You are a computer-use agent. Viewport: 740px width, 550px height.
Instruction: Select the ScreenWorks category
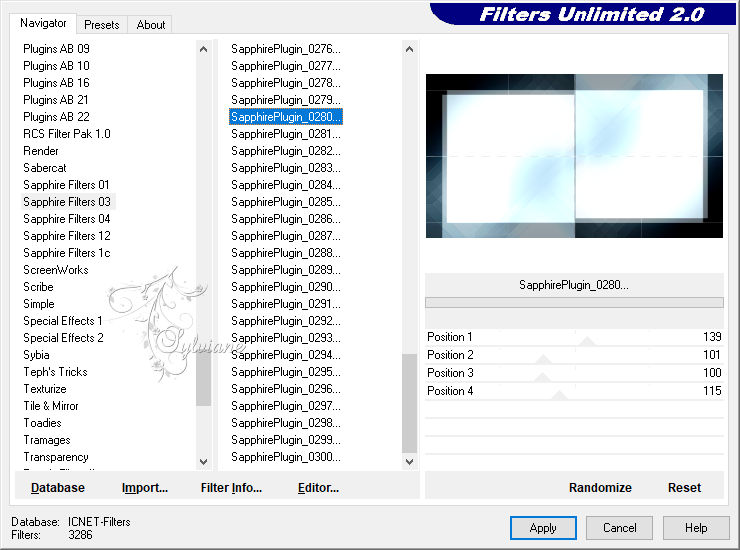[56, 270]
